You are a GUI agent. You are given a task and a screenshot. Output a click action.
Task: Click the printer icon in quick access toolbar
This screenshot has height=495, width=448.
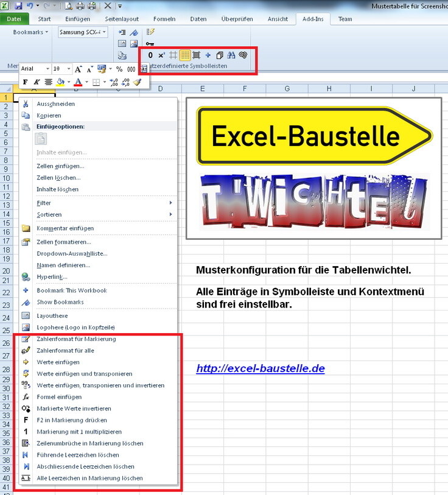point(80,5)
